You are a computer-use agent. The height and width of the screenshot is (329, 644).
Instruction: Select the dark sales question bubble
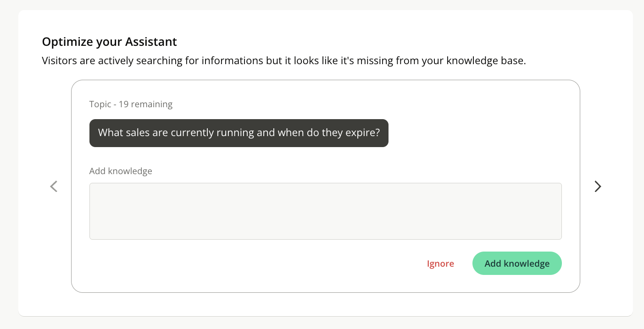[x=239, y=133]
